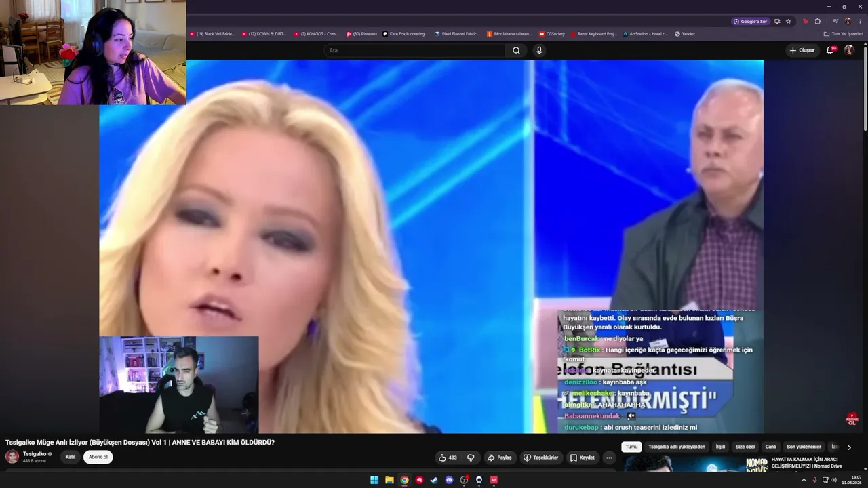The width and height of the screenshot is (868, 488).
Task: Click the Teşekkürler thanks button
Action: pos(540,457)
